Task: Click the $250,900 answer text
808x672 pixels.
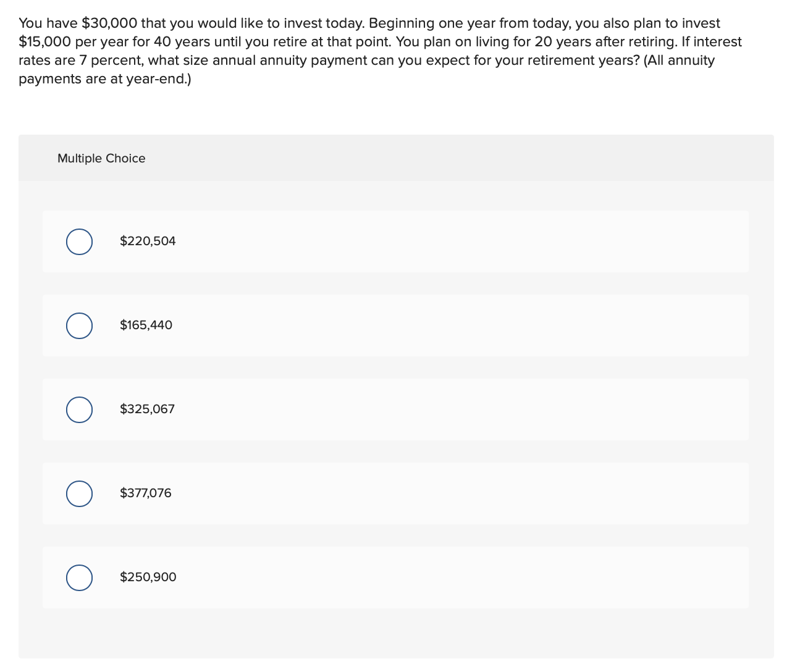Action: pyautogui.click(x=148, y=577)
